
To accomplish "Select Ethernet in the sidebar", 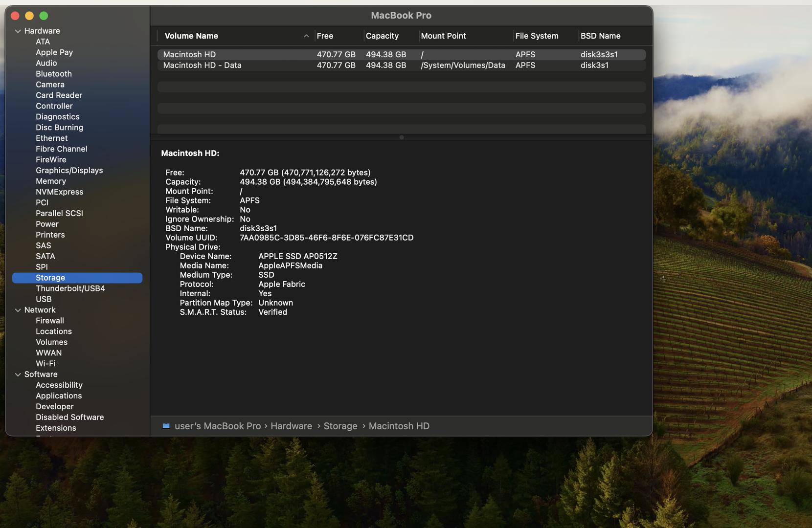I will tap(52, 138).
